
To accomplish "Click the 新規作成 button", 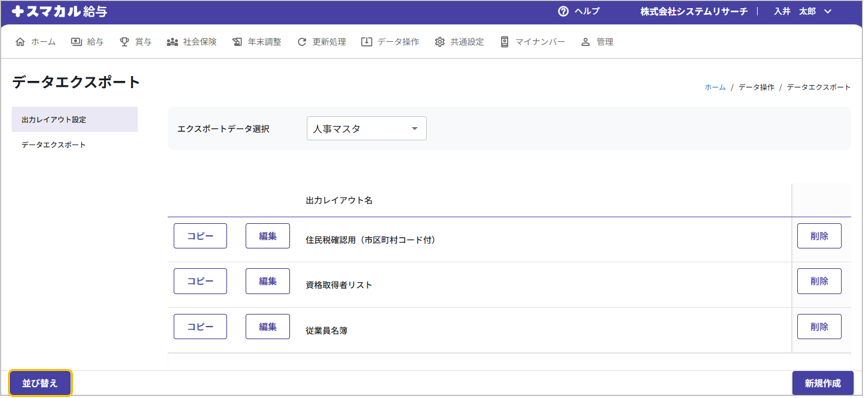I will pos(823,383).
